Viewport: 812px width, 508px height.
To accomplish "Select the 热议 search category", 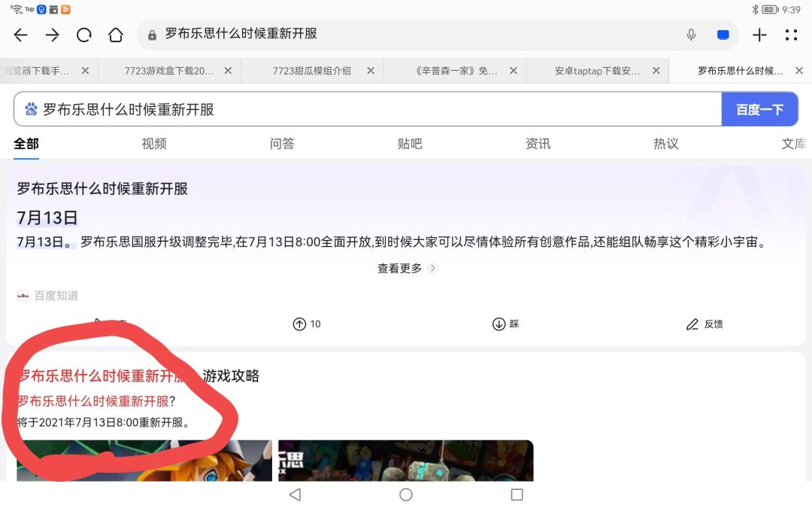I will coord(666,144).
